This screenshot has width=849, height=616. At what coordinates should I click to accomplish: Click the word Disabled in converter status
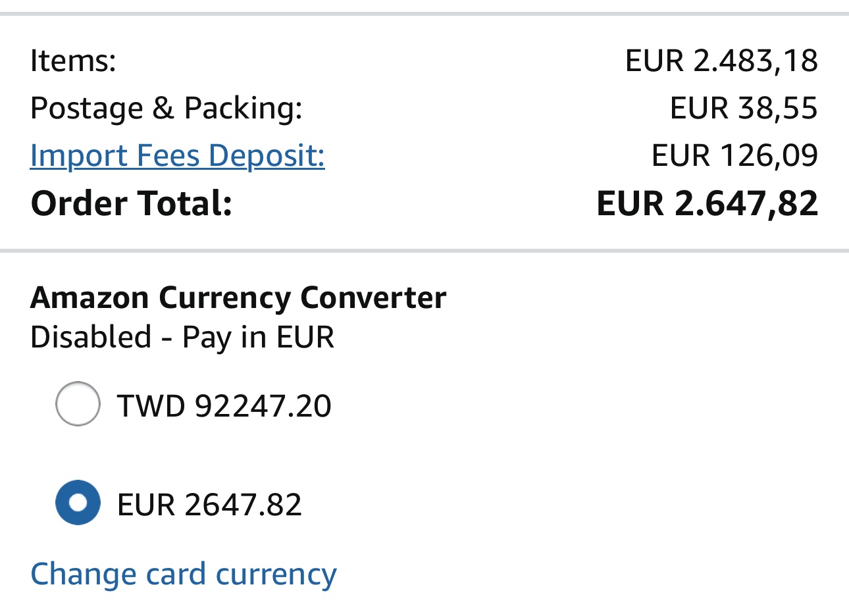[x=91, y=337]
